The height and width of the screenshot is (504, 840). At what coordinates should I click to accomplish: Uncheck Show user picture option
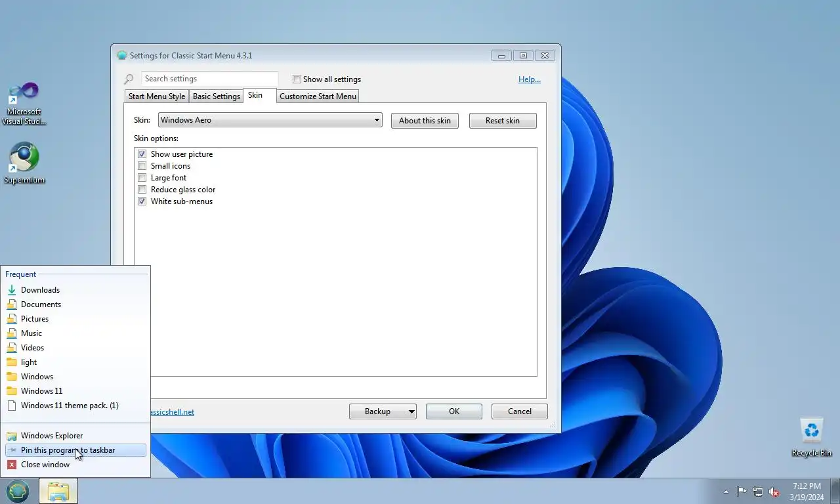click(142, 154)
